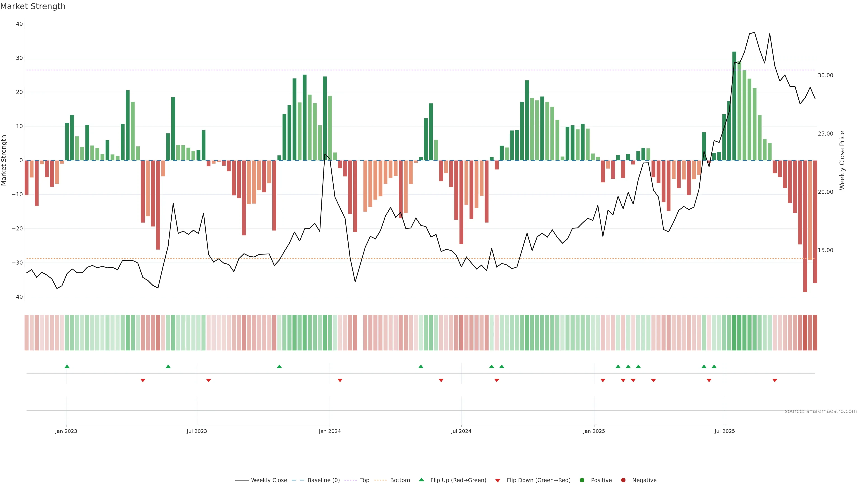Click red flip-down marker just after Jul 2023
868x488 pixels.
click(x=209, y=380)
